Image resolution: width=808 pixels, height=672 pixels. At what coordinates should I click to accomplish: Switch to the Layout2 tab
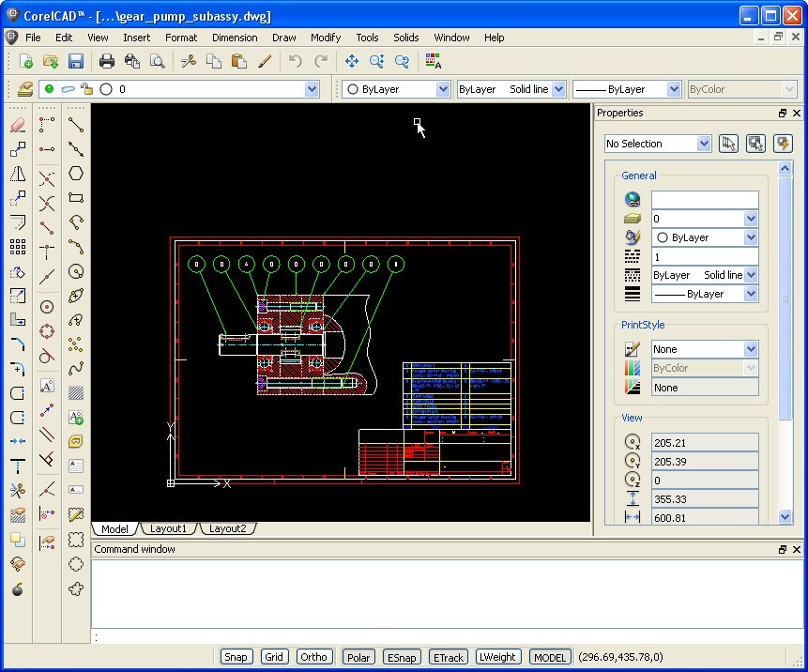tap(227, 528)
